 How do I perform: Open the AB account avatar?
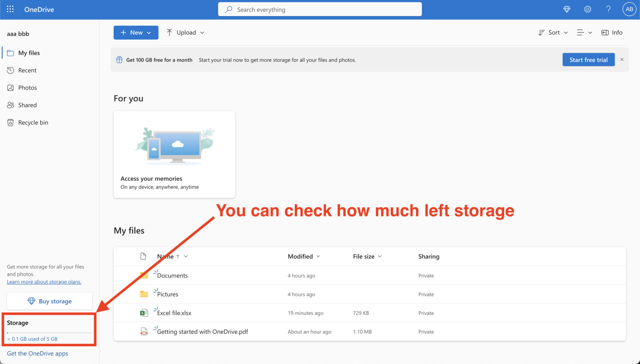(x=629, y=9)
